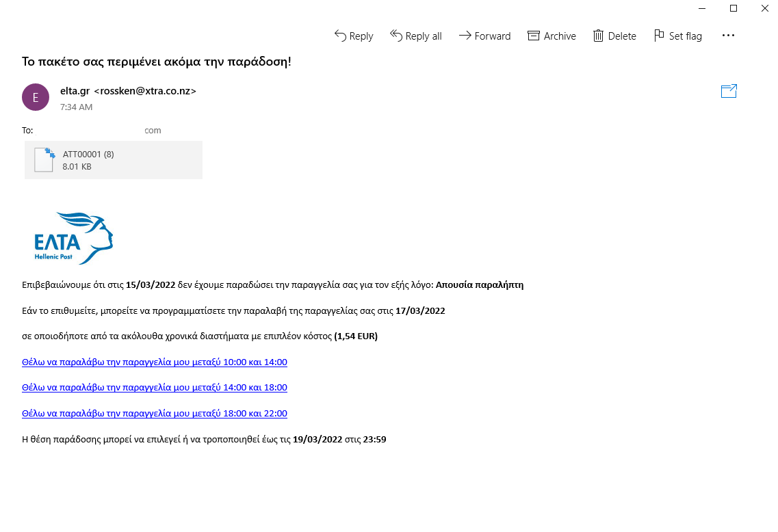Click the To: recipient field
This screenshot has height=532, width=778.
coord(91,131)
